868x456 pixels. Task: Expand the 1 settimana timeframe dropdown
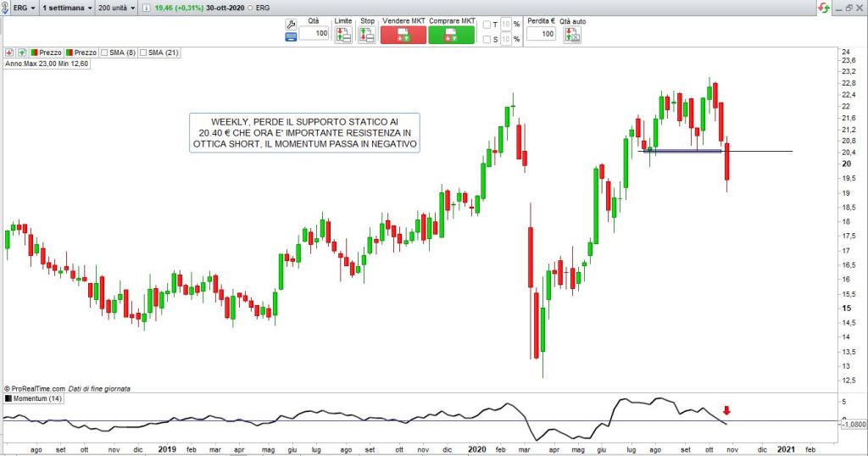67,7
